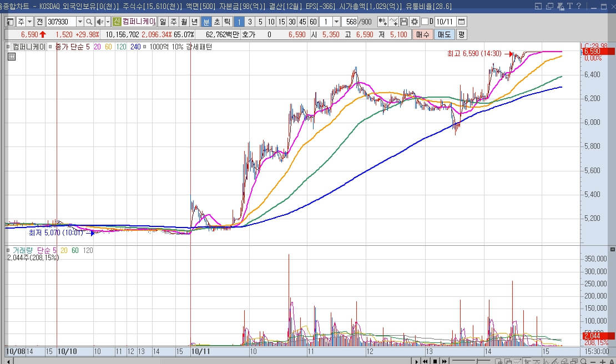Select the 45 minute interval button
This screenshot has width=616, height=364.
click(302, 22)
